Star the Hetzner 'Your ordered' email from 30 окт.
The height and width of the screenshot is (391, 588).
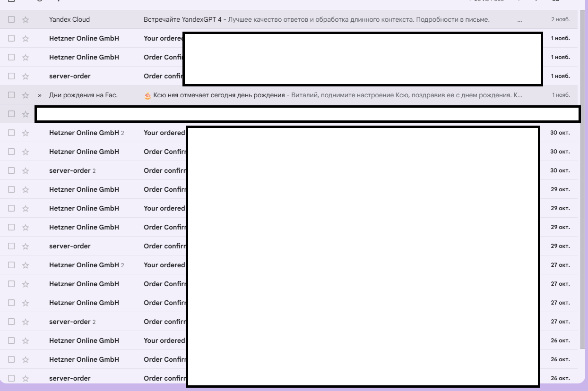[26, 133]
